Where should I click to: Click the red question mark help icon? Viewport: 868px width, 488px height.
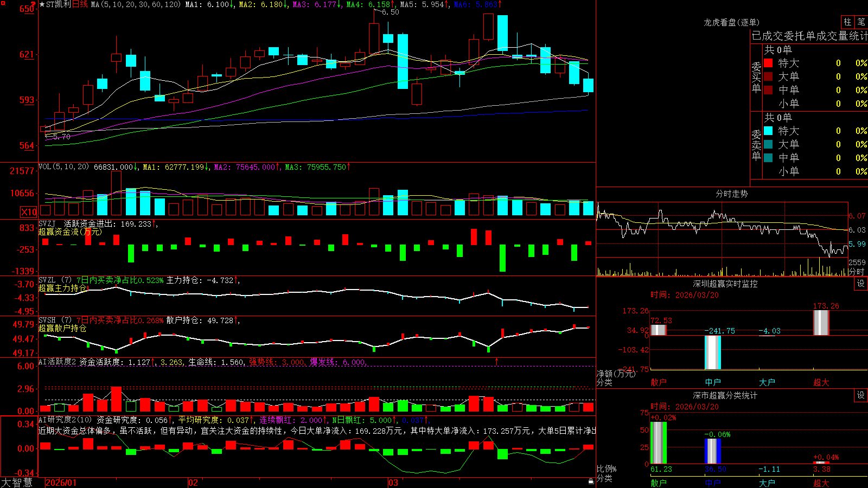coord(32,4)
